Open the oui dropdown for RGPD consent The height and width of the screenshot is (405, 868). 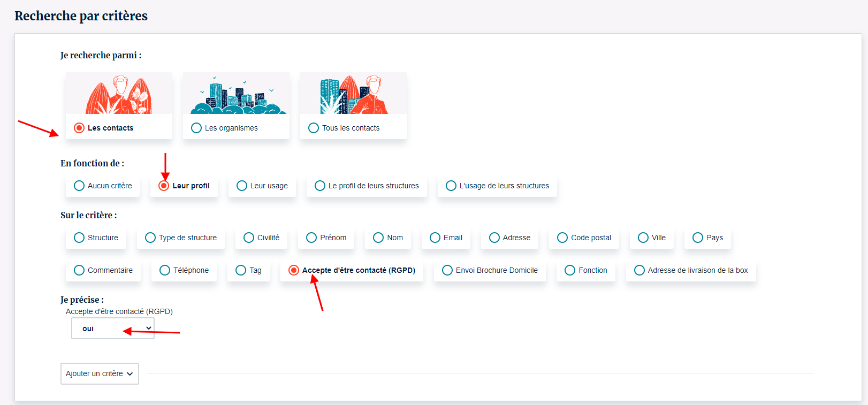[x=113, y=328]
